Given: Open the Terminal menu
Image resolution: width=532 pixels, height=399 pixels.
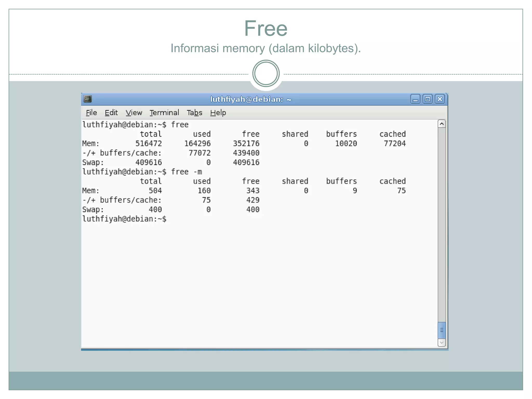Looking at the screenshot, I should tap(164, 113).
